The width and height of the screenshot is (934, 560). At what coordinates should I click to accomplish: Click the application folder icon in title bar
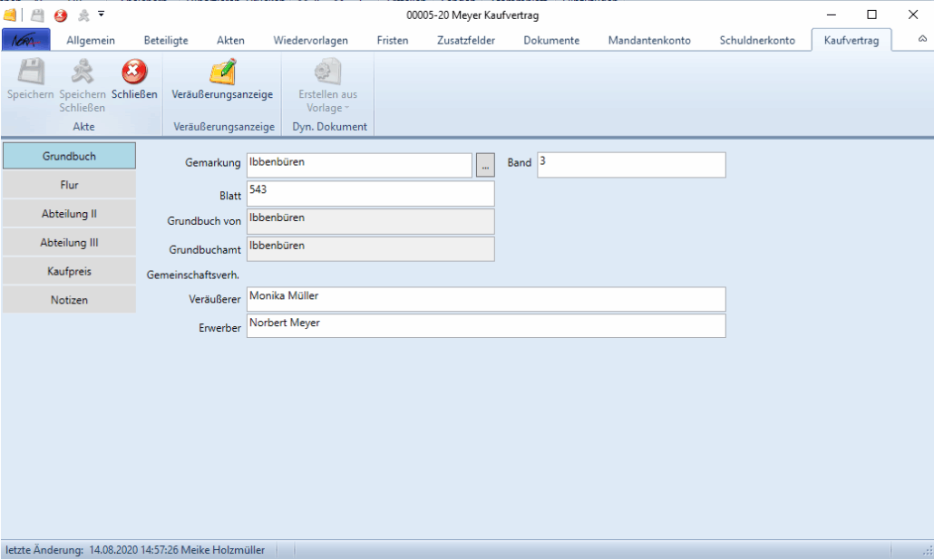click(10, 15)
